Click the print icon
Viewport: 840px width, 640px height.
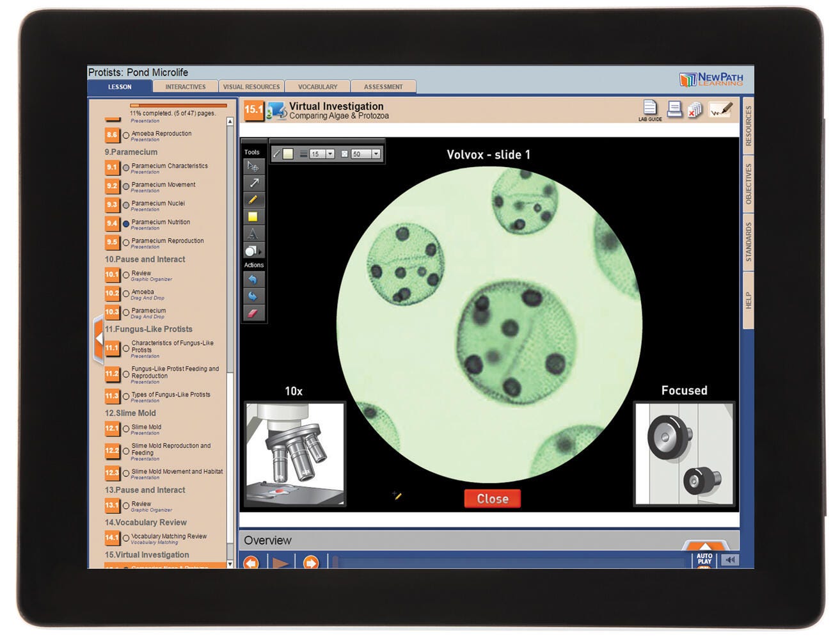tap(674, 109)
